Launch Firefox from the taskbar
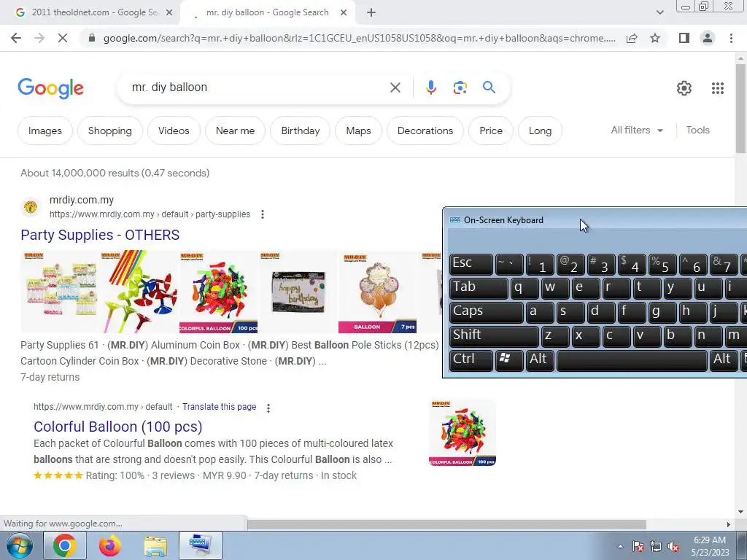 109,545
